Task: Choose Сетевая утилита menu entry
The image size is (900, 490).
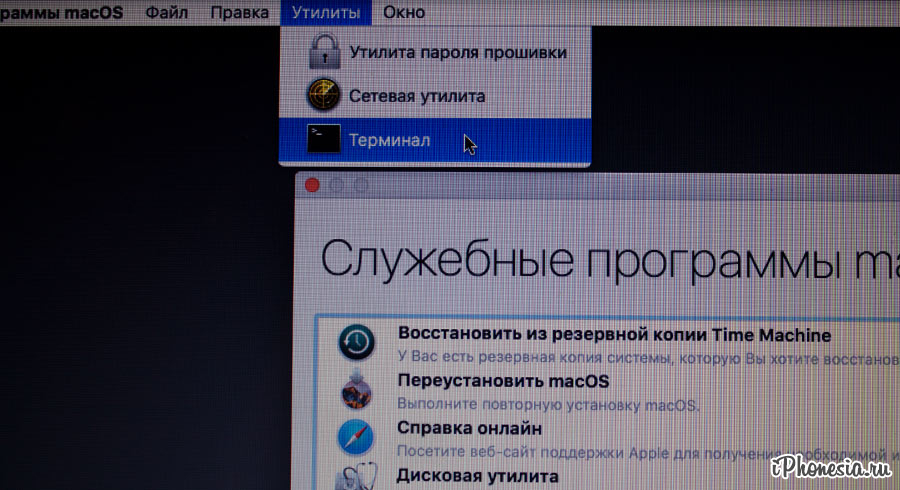Action: point(435,96)
